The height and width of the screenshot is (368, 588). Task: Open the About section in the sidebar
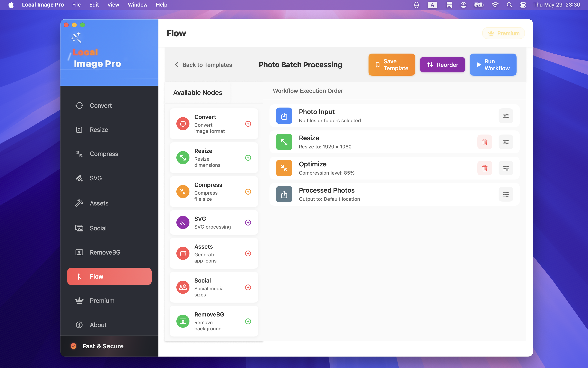(x=109, y=325)
